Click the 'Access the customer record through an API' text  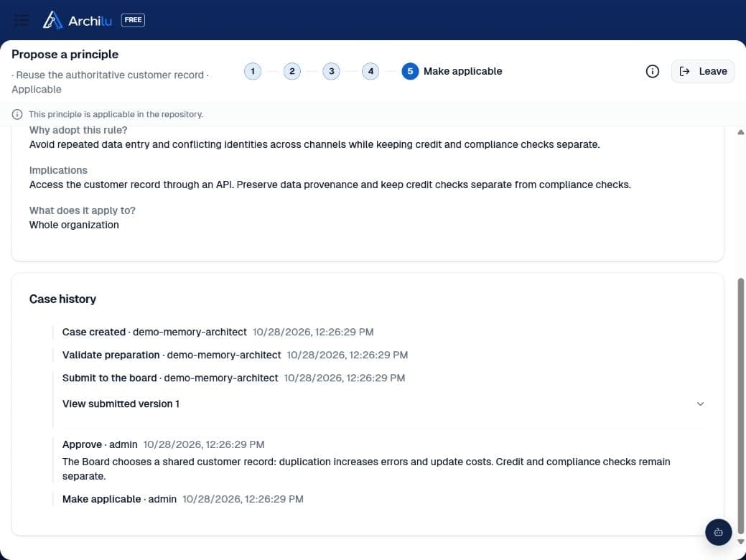point(330,185)
